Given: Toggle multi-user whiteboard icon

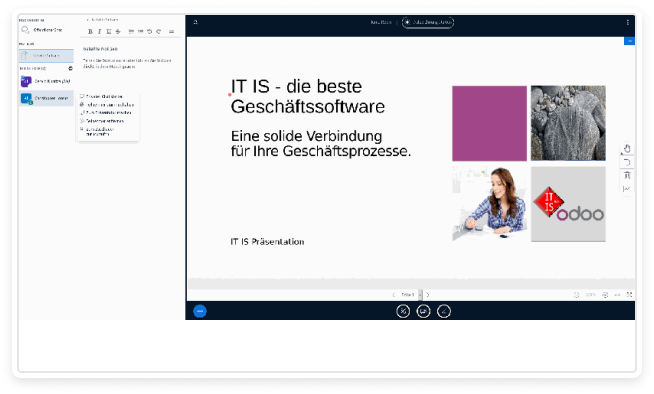Looking at the screenshot, I should click(627, 189).
